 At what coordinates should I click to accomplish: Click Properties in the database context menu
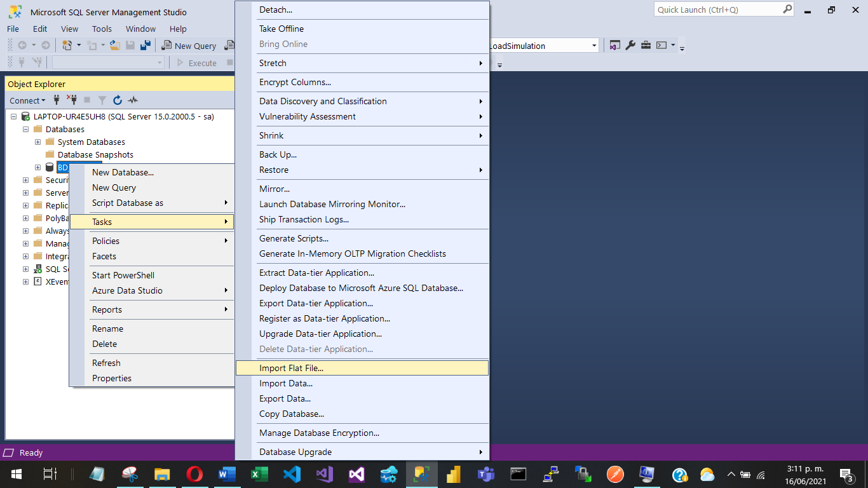point(112,379)
